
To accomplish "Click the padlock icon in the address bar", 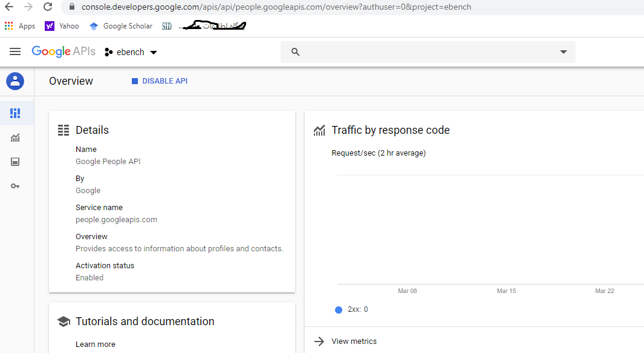I will click(72, 7).
